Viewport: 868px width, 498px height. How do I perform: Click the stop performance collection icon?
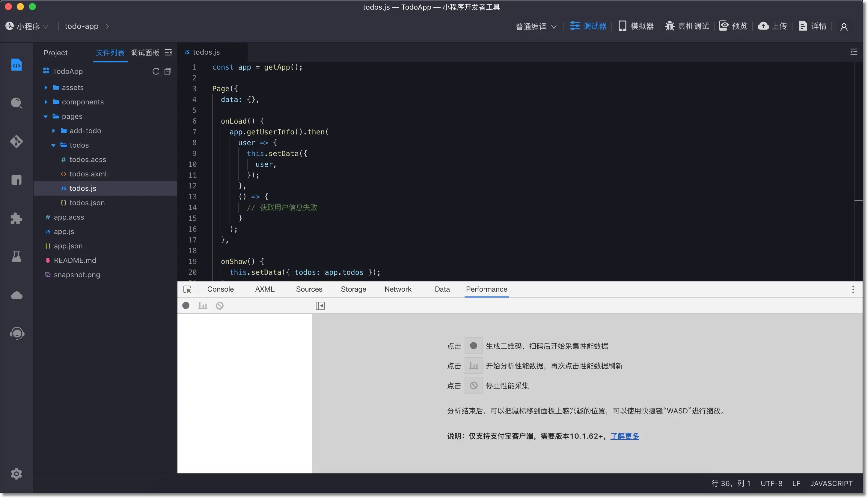(220, 305)
